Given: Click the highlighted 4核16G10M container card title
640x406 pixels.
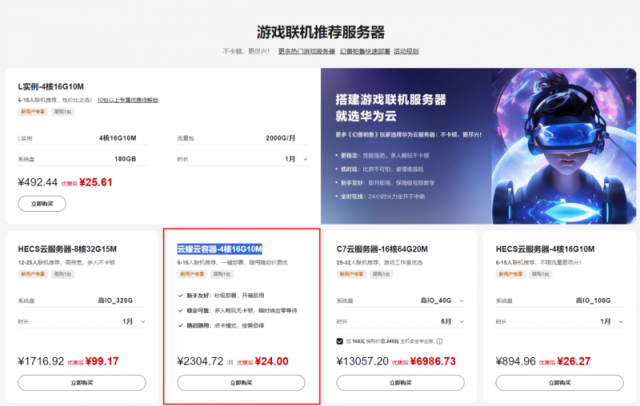Looking at the screenshot, I should [x=220, y=249].
